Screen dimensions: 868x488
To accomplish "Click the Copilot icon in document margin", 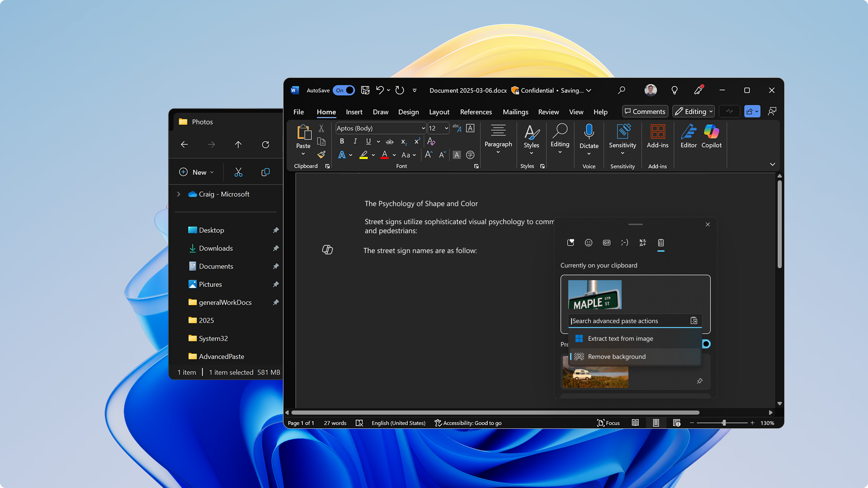I will [327, 249].
